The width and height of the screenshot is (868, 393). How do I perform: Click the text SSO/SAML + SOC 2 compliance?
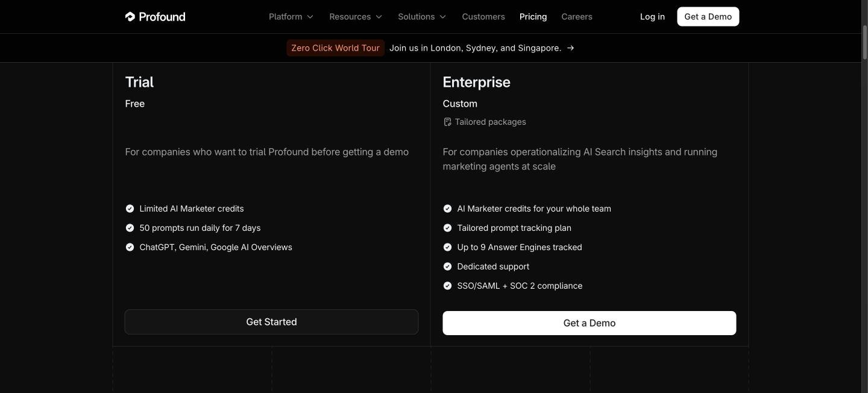tap(520, 286)
